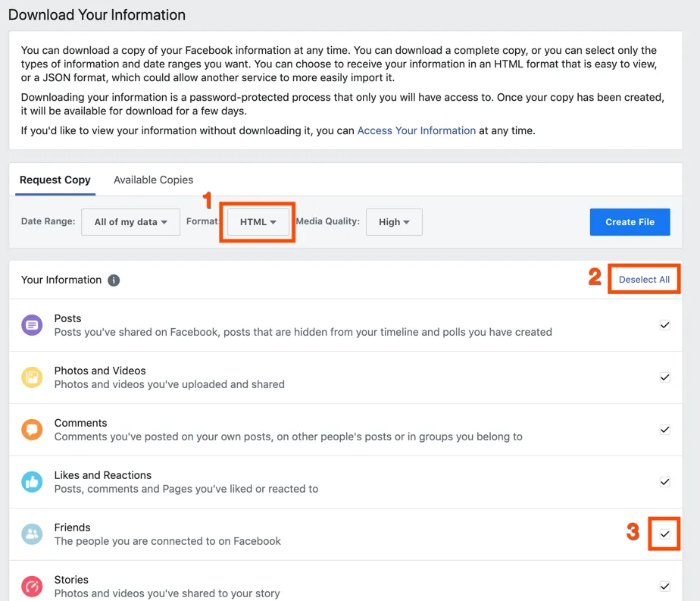700x601 pixels.
Task: Select the Request Copy tab
Action: [x=55, y=180]
